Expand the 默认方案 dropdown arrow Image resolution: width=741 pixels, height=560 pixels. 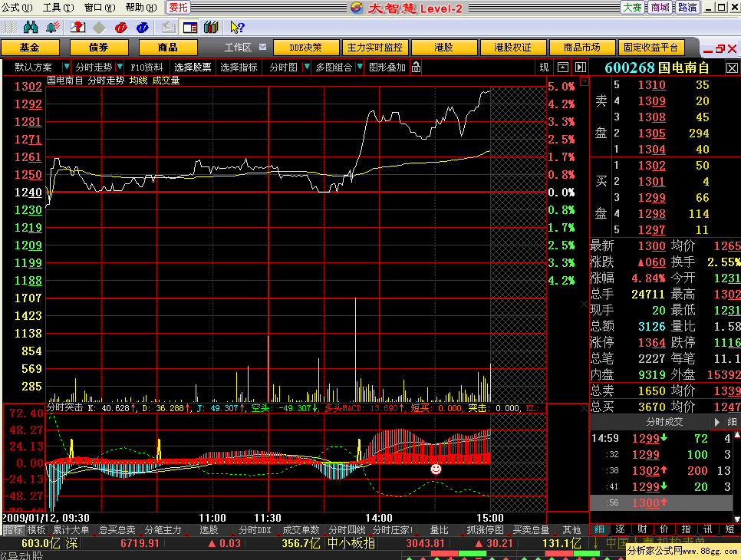[x=66, y=67]
